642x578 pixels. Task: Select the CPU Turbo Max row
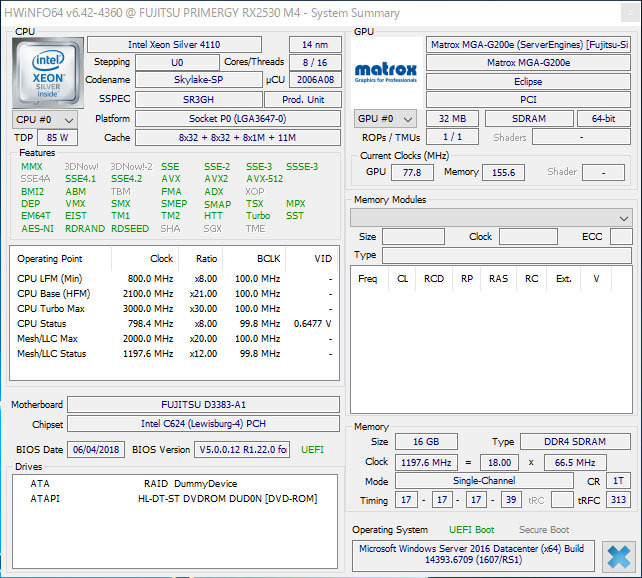pyautogui.click(x=174, y=309)
